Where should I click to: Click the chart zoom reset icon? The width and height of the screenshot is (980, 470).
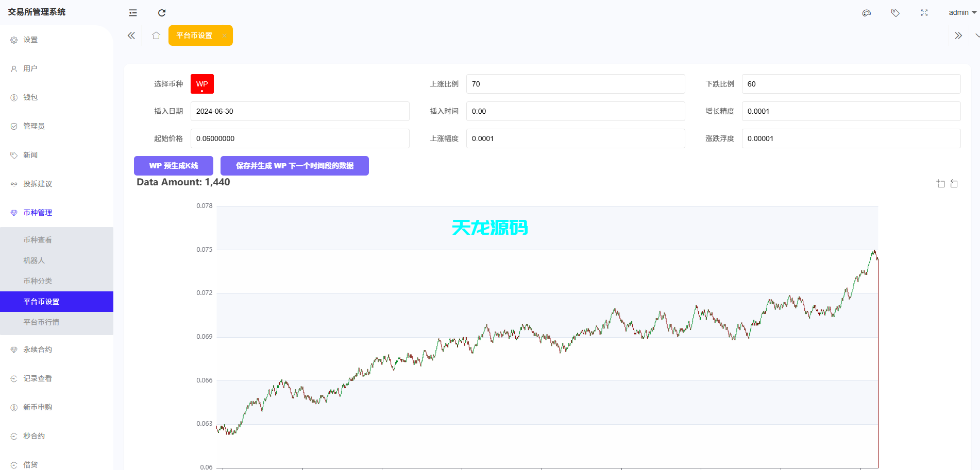(954, 184)
